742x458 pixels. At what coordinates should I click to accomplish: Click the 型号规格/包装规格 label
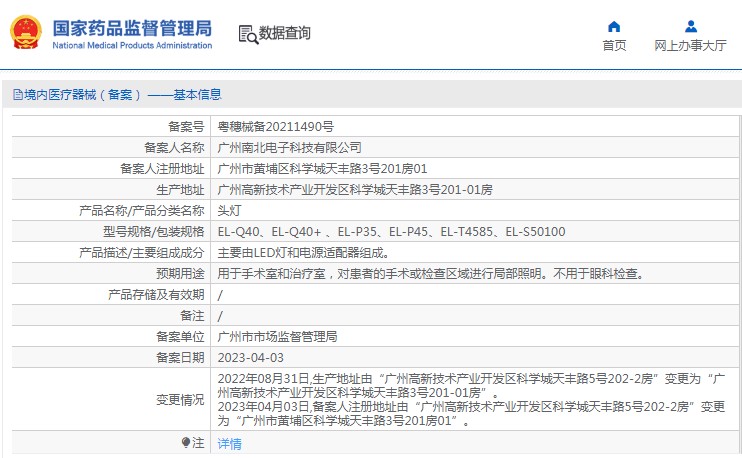tap(153, 232)
